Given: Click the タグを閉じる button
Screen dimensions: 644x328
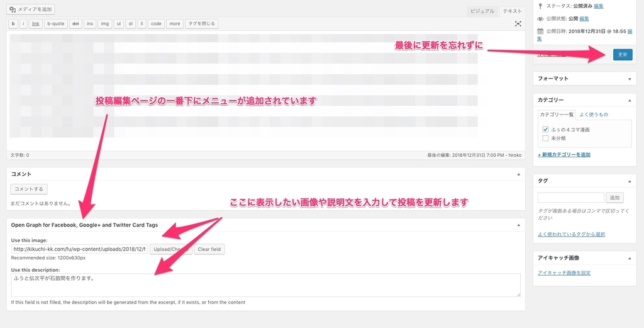Looking at the screenshot, I should [201, 24].
